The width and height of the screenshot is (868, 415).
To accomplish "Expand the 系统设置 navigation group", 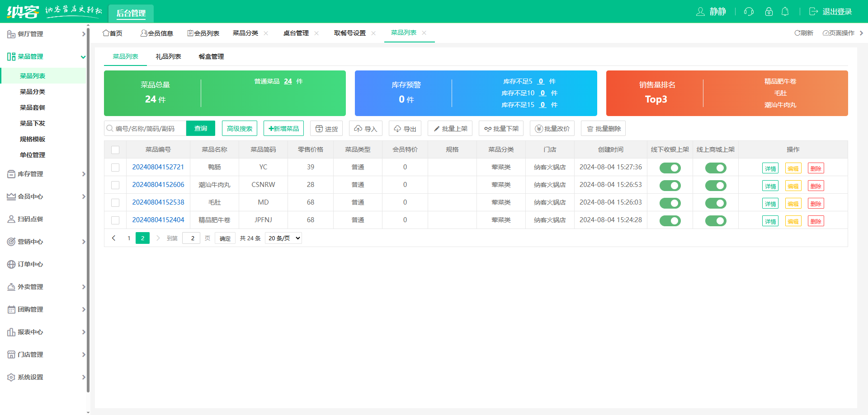I will coord(30,377).
